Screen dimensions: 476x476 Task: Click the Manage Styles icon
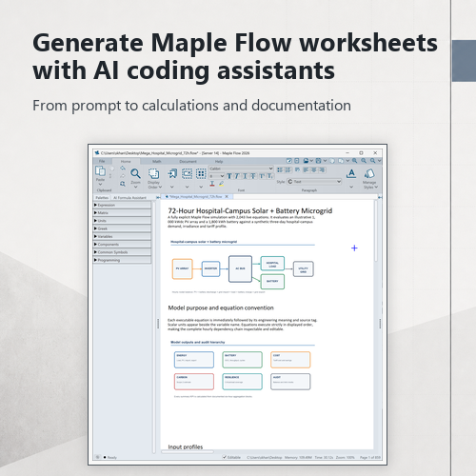(x=369, y=173)
